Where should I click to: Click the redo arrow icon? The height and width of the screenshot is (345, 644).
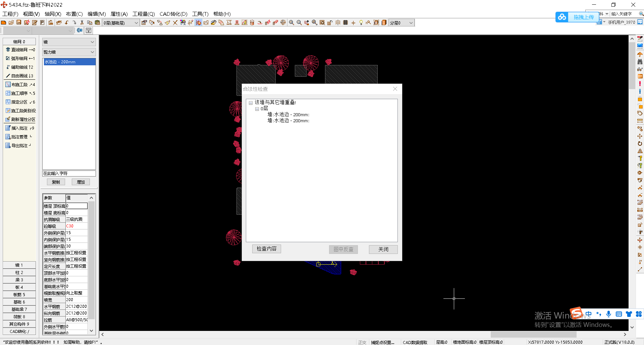[74, 22]
